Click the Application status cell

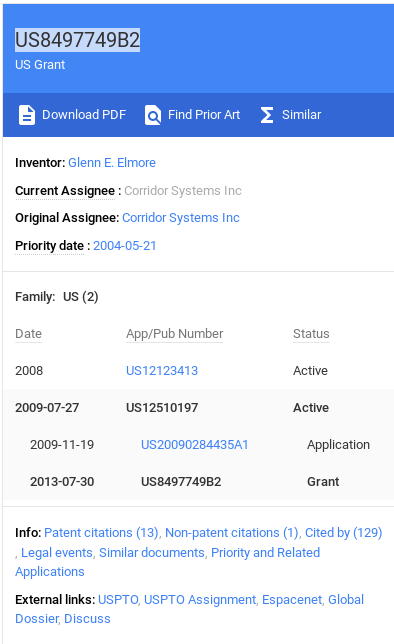point(339,444)
